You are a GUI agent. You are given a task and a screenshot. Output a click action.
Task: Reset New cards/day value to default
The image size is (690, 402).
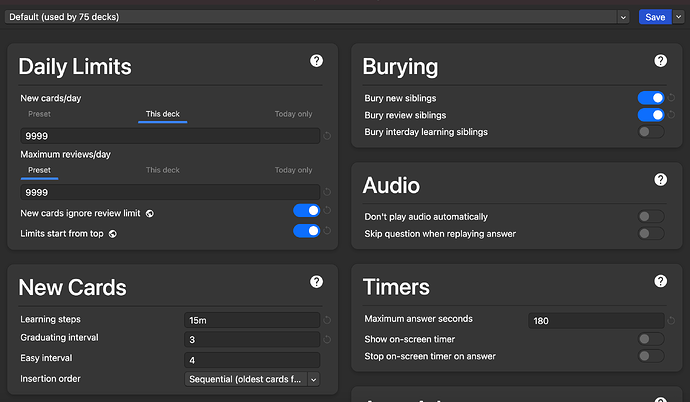(327, 136)
